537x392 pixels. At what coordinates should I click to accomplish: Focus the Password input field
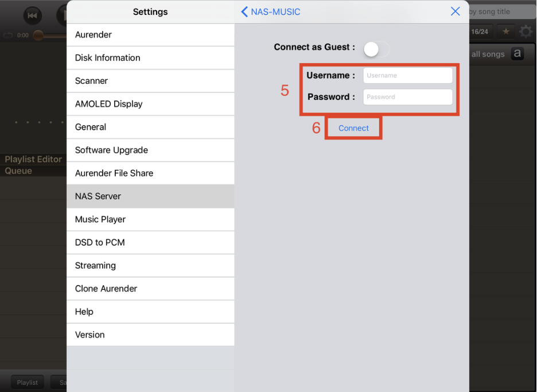tap(407, 97)
